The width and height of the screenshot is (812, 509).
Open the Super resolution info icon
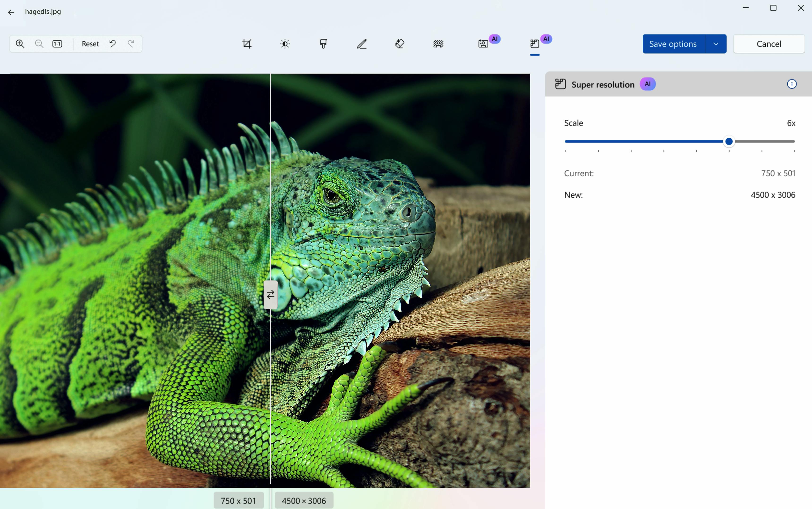791,84
